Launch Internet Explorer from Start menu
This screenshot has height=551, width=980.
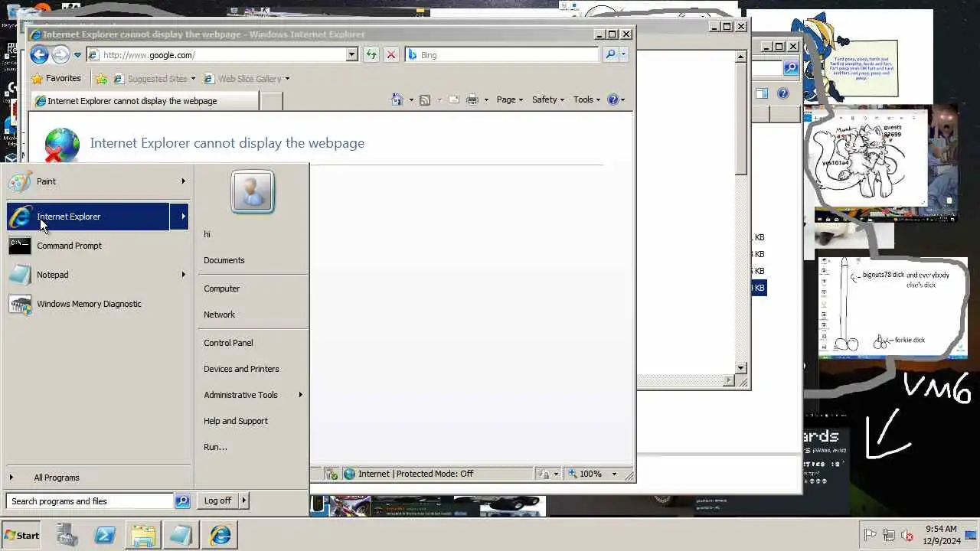click(x=88, y=217)
